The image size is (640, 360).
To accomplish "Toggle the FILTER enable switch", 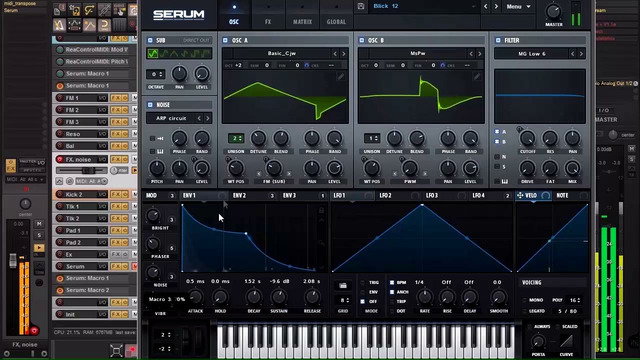I will 498,40.
